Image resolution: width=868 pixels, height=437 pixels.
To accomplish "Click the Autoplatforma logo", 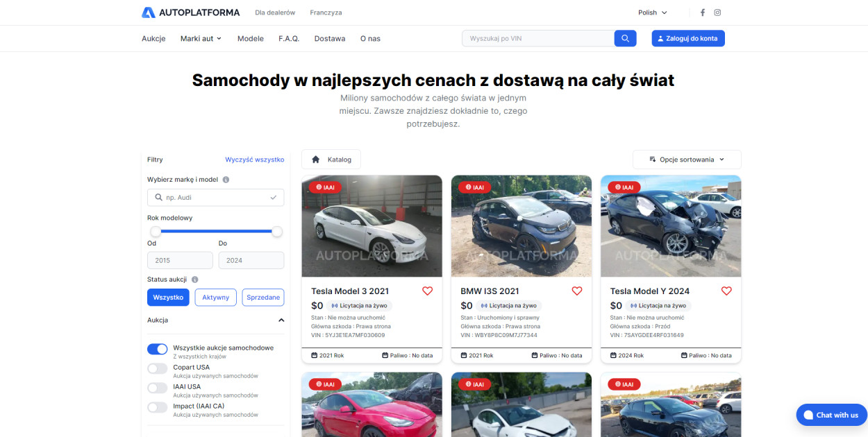I will [x=191, y=12].
